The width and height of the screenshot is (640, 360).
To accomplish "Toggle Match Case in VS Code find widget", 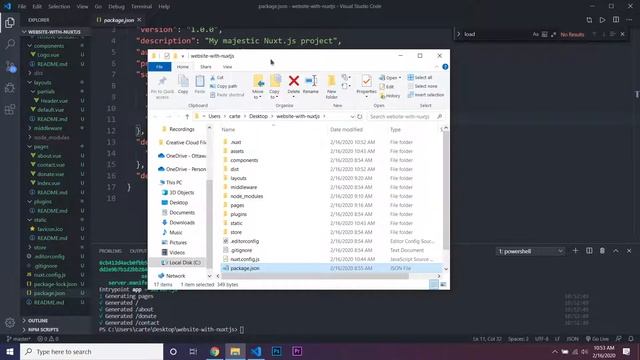I will tap(536, 34).
